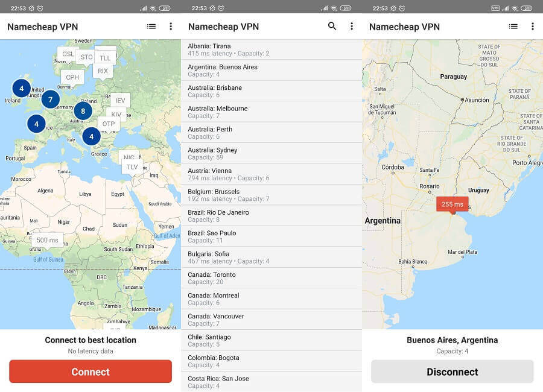This screenshot has width=543, height=392.
Task: Select Australia: Melbourne server
Action: tap(271, 112)
